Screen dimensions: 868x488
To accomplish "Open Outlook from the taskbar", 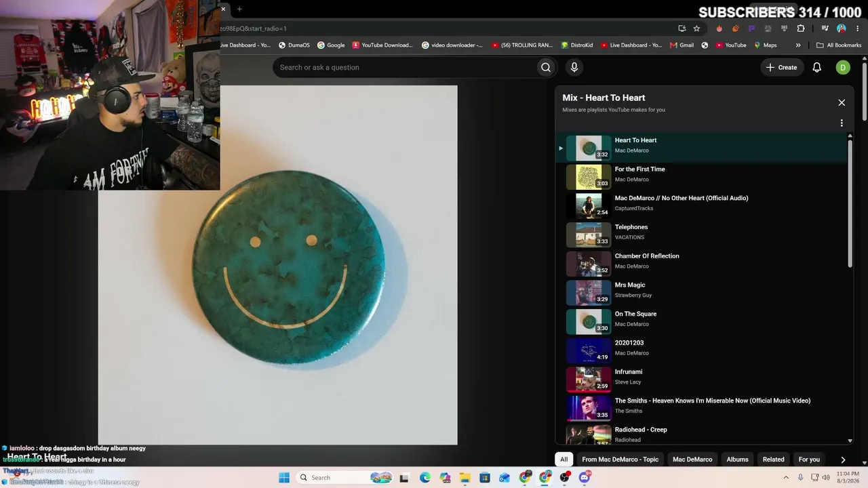I will tap(505, 478).
